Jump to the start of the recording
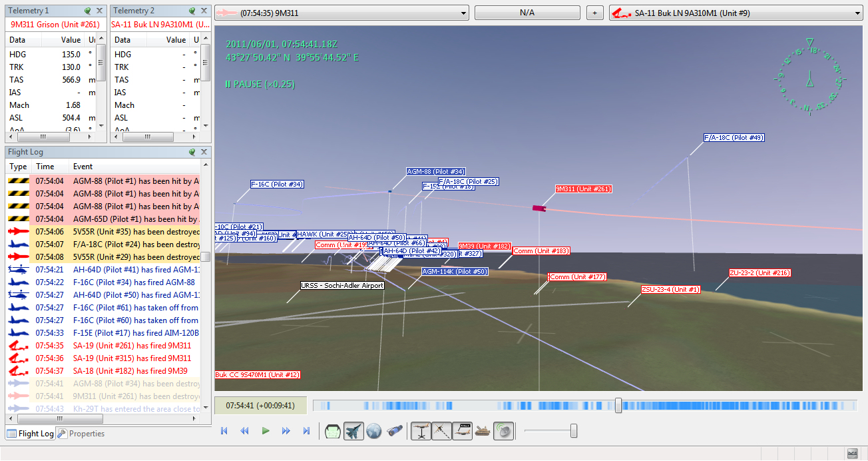868x461 pixels. click(224, 431)
